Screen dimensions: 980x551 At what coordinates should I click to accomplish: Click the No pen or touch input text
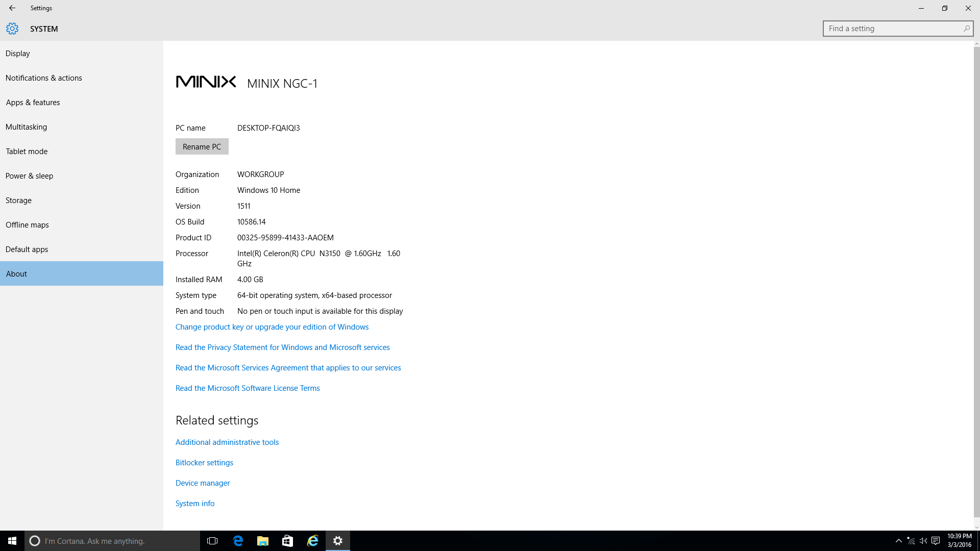point(320,311)
